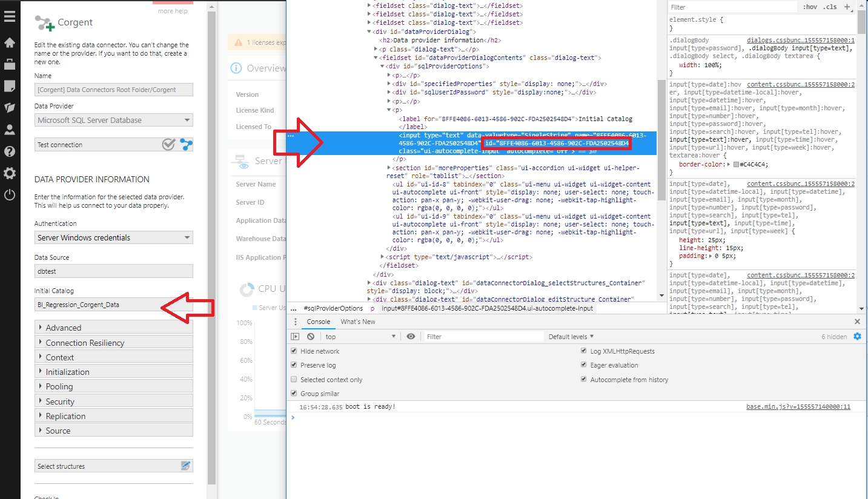Open the folder explore icon in sidebar
868x499 pixels.
coord(9,108)
